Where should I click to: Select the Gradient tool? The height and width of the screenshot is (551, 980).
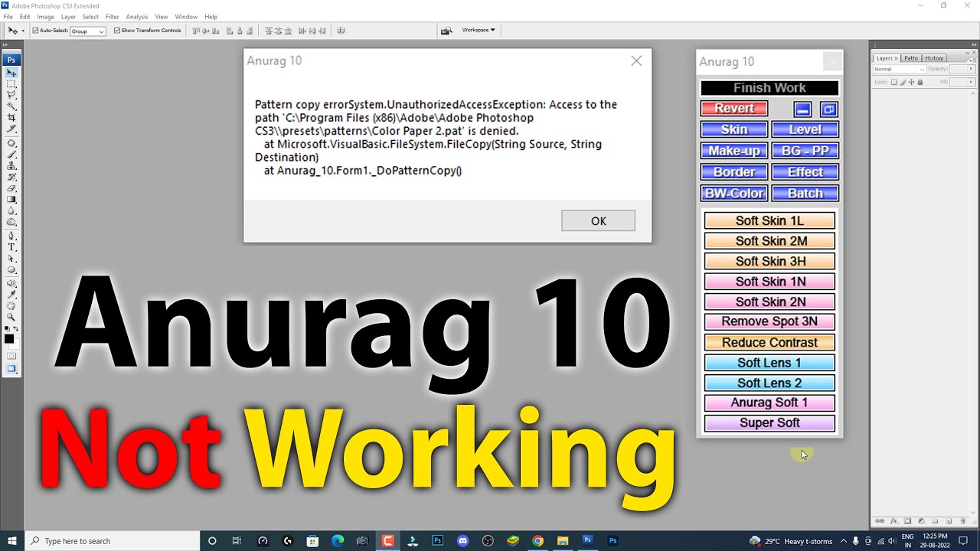tap(11, 199)
